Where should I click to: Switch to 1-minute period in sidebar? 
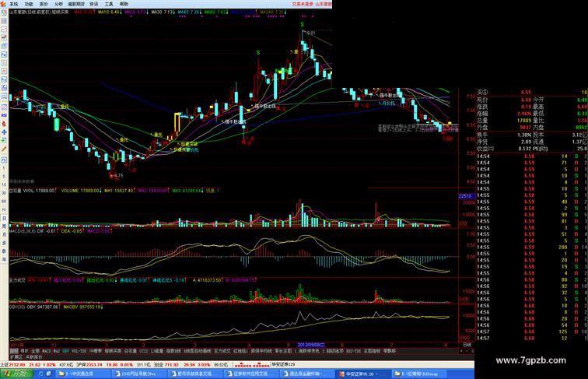pos(4,168)
